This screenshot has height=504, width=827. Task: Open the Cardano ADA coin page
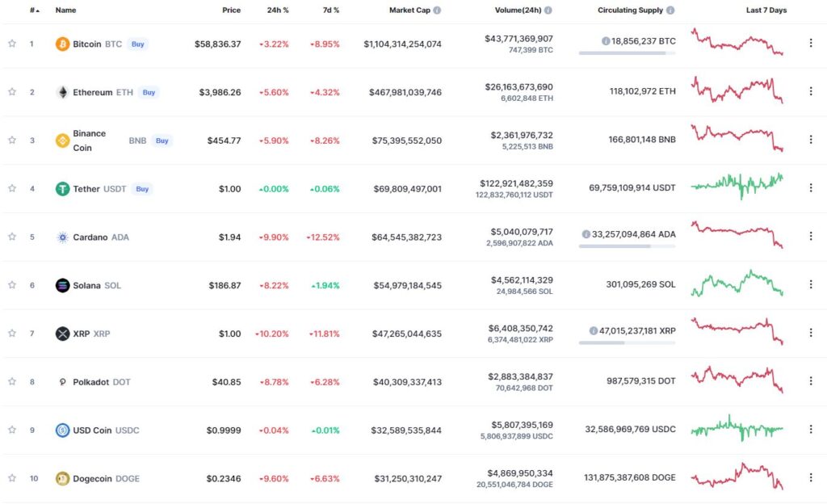tap(101, 237)
